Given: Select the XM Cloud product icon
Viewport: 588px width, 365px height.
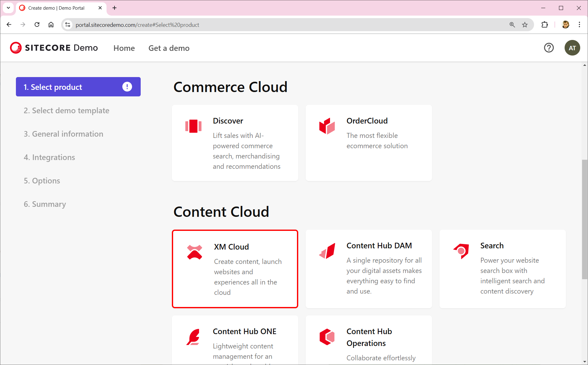Looking at the screenshot, I should click(194, 251).
